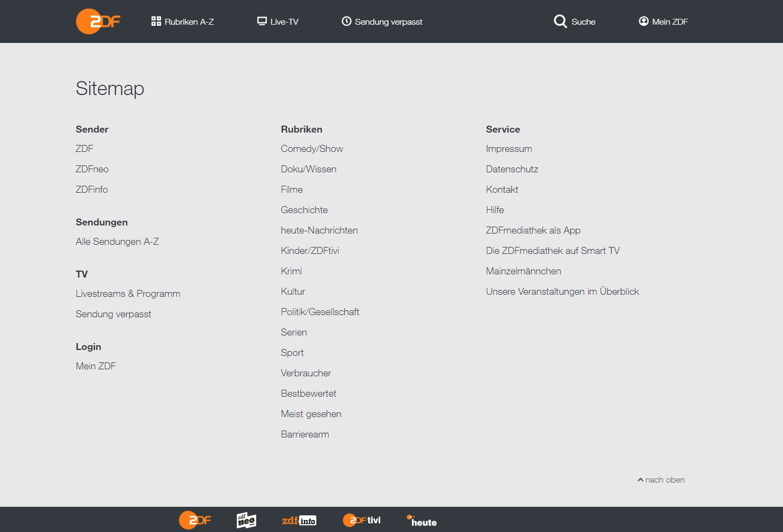
Task: Open the Doku/Wissen rubric
Action: pyautogui.click(x=309, y=169)
